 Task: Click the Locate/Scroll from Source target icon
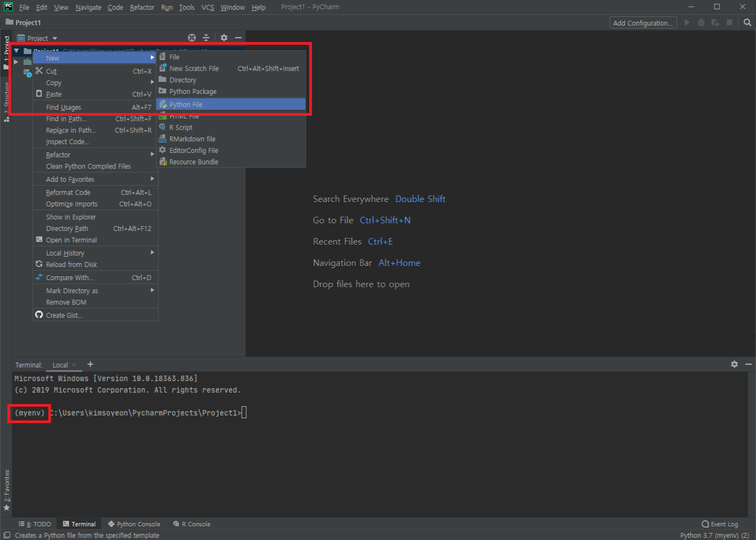192,38
